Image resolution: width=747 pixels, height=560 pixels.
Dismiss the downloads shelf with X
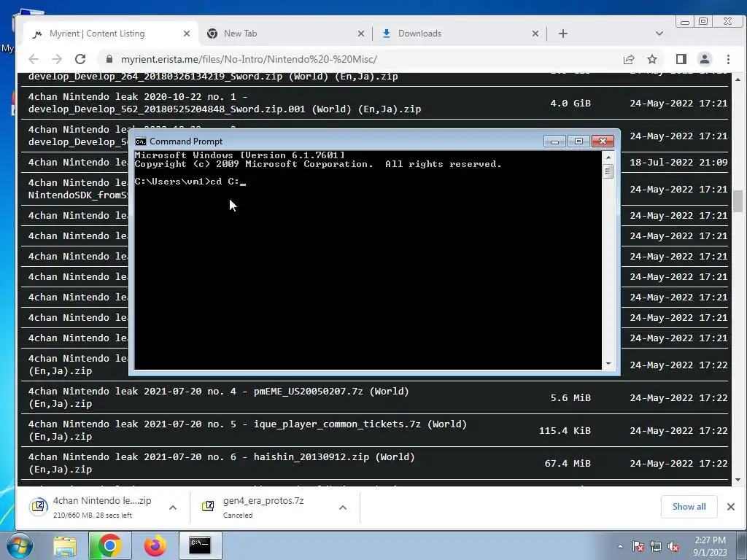(x=731, y=507)
